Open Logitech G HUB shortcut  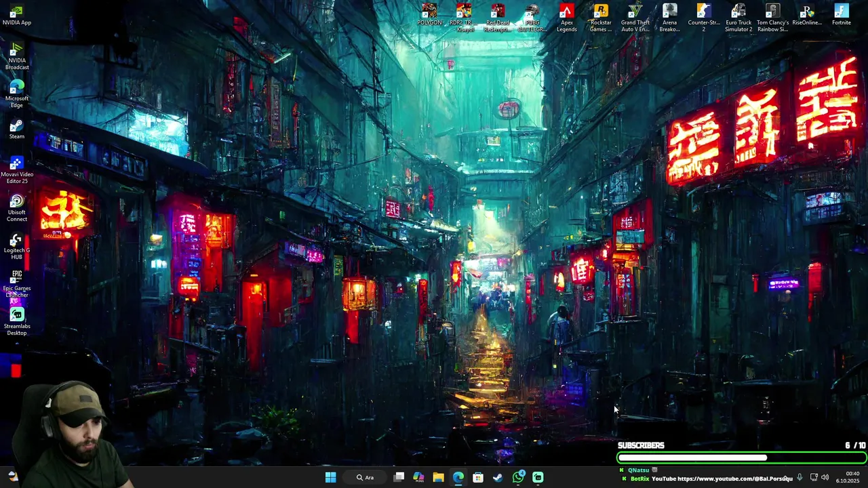(16, 246)
